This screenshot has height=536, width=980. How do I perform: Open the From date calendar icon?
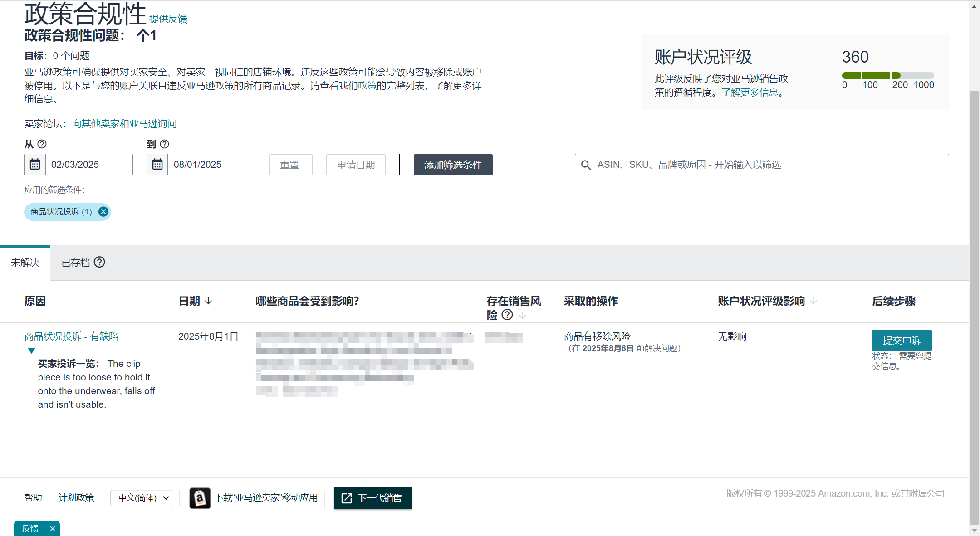point(35,165)
